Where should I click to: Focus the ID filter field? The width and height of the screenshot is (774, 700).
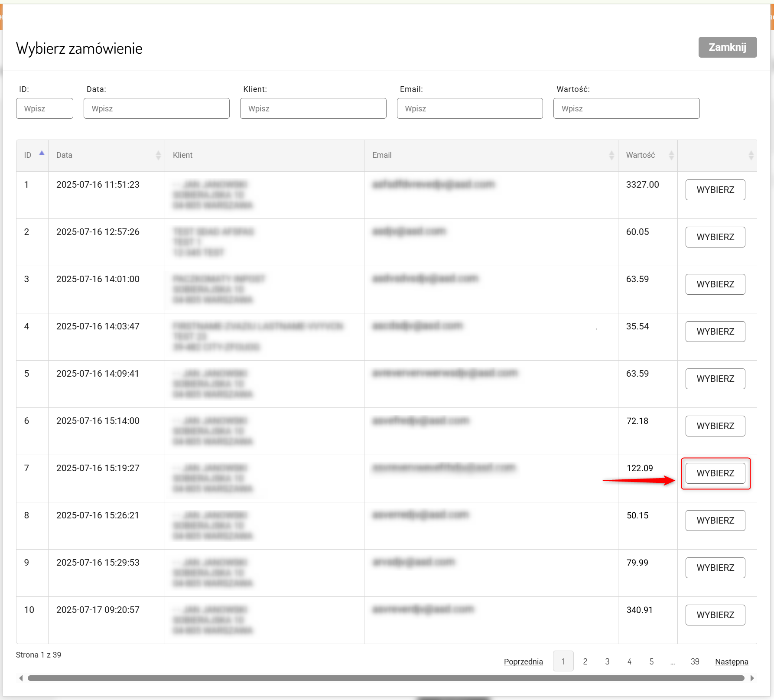(x=45, y=108)
